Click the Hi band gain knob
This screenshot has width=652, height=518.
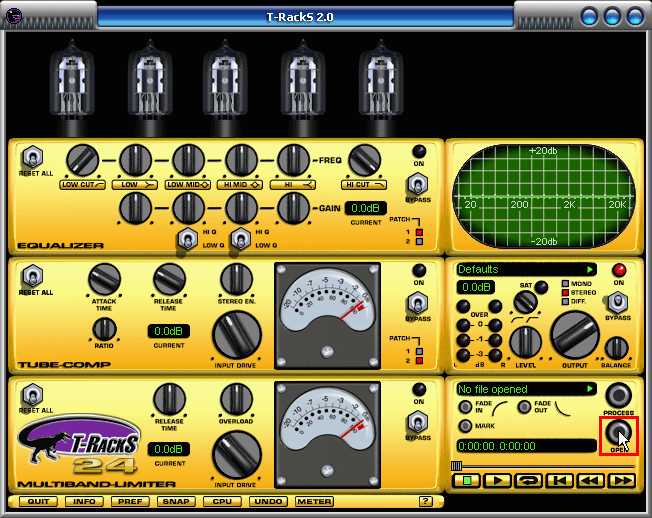pos(294,208)
